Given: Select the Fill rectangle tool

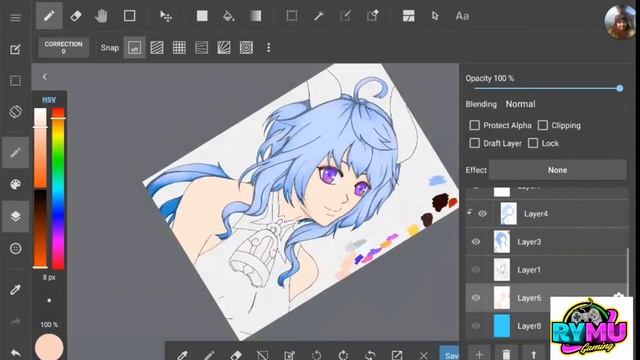Looking at the screenshot, I should pos(202,16).
